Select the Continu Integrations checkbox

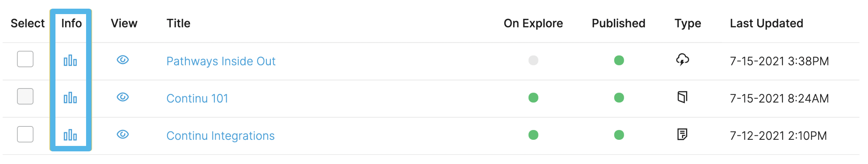pyautogui.click(x=25, y=134)
